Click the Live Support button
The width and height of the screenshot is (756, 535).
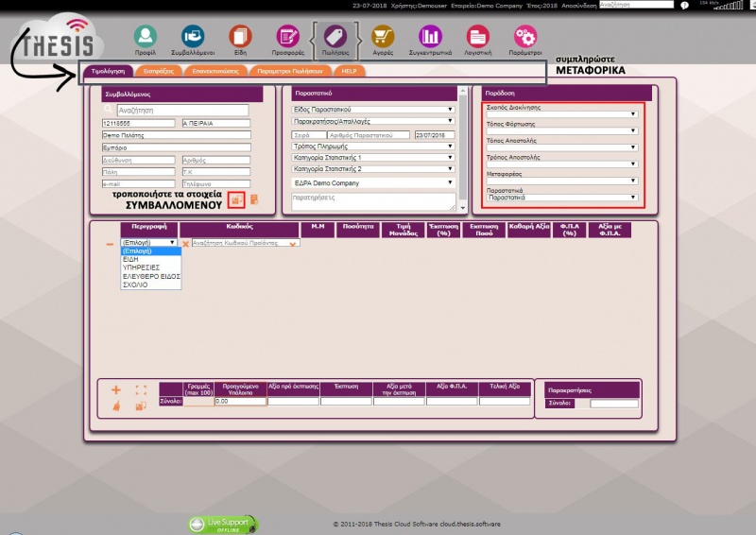point(223,523)
